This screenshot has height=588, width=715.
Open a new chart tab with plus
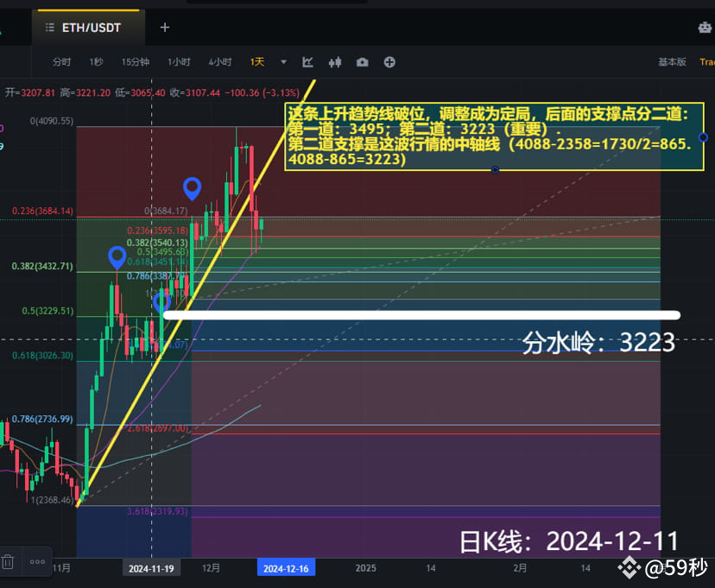[x=164, y=27]
